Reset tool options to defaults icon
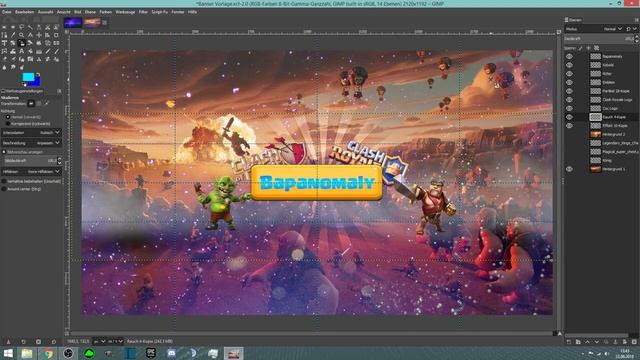The width and height of the screenshot is (640, 360). [x=53, y=341]
